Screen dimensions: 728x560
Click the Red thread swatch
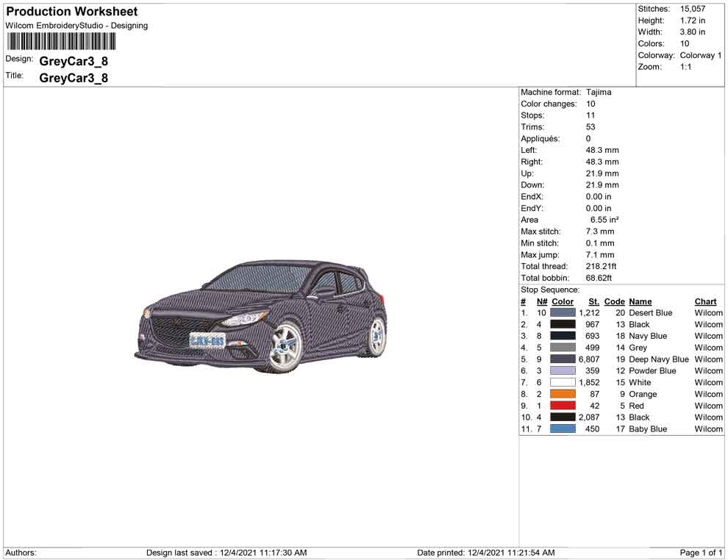pos(563,405)
